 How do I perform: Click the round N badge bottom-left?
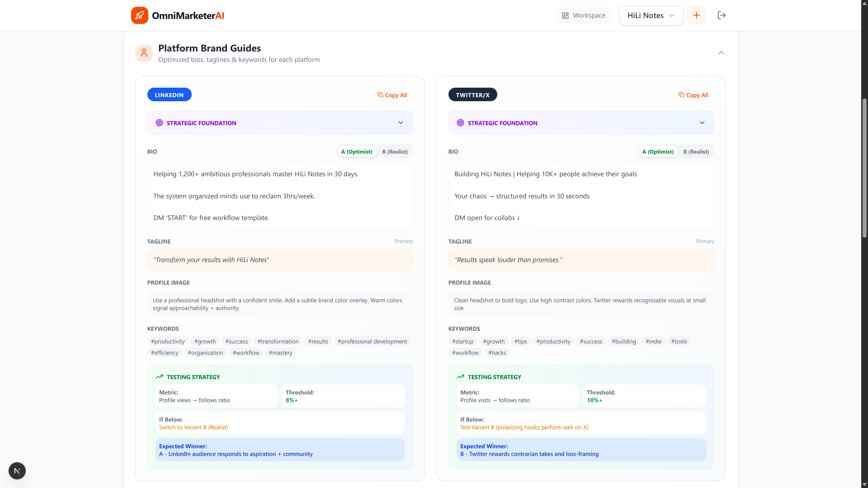17,471
